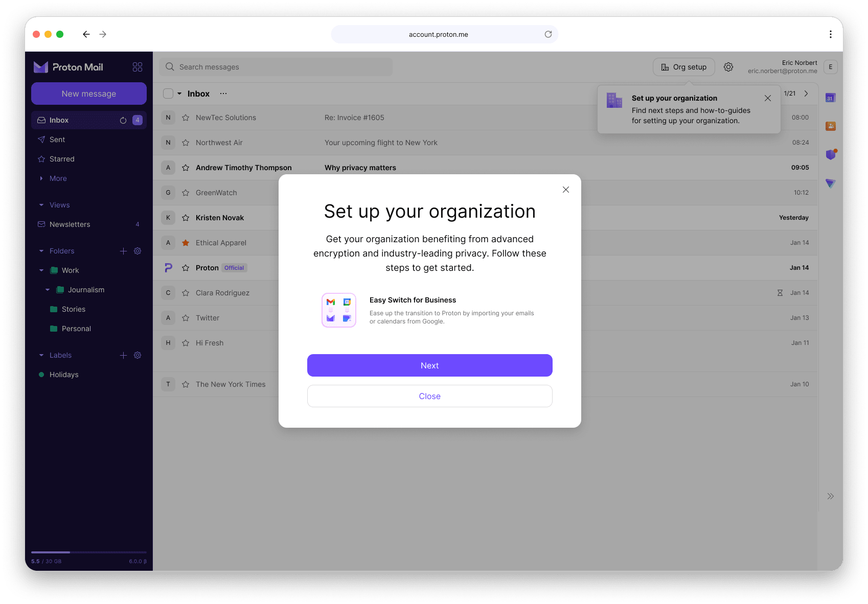Open Why privacy matters email
Viewport: 868px width, 604px height.
pyautogui.click(x=360, y=168)
